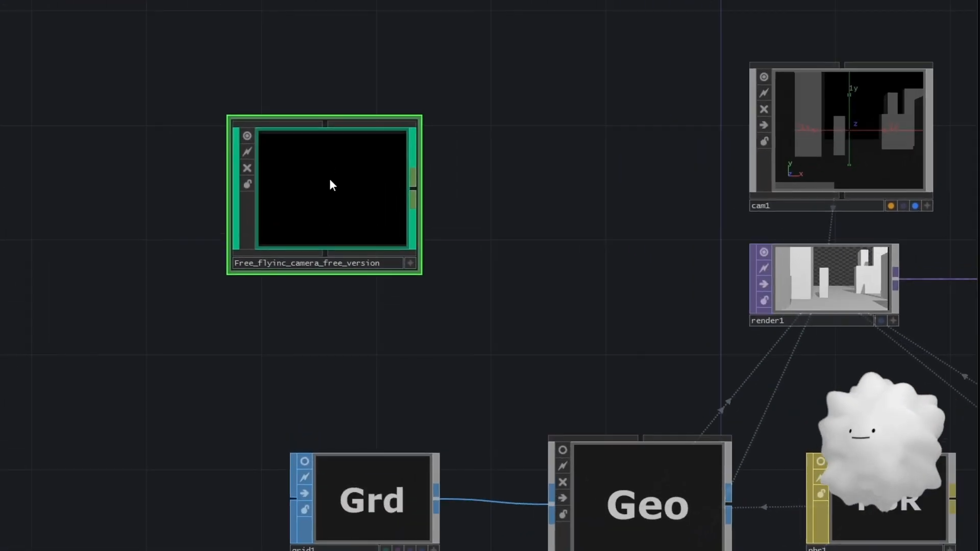
Task: Click plus button next to Free_flyinc_camera name
Action: tap(410, 263)
